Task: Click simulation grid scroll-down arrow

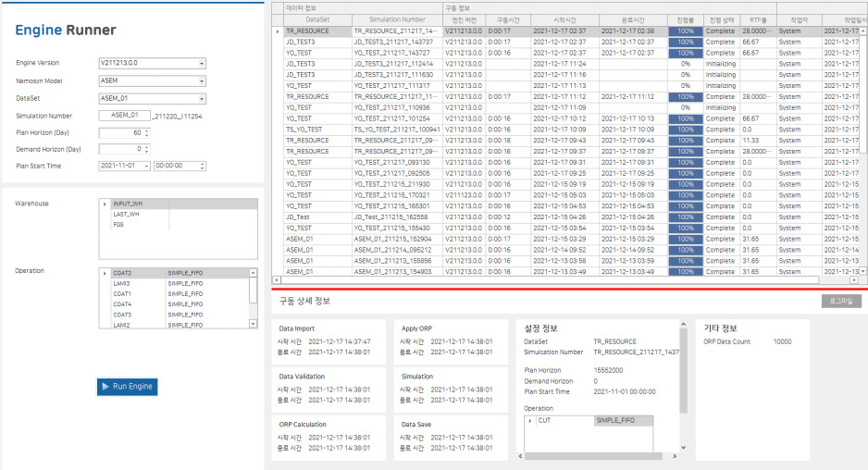Action: point(863,271)
